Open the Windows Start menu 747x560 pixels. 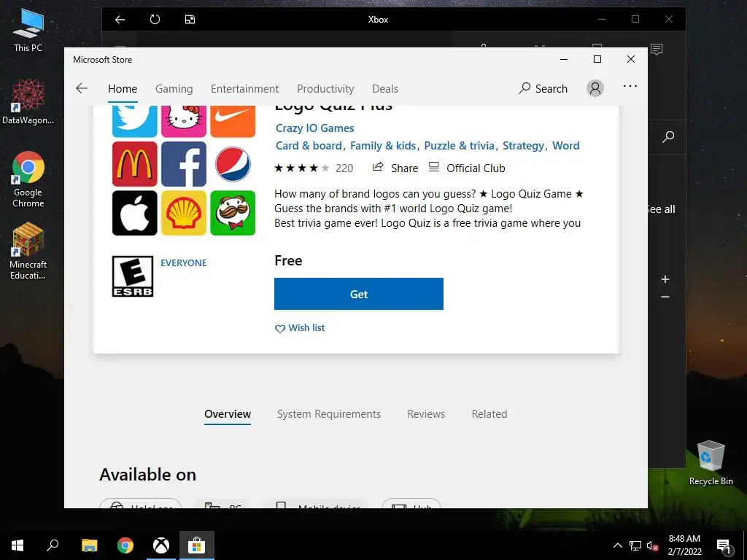pos(18,545)
